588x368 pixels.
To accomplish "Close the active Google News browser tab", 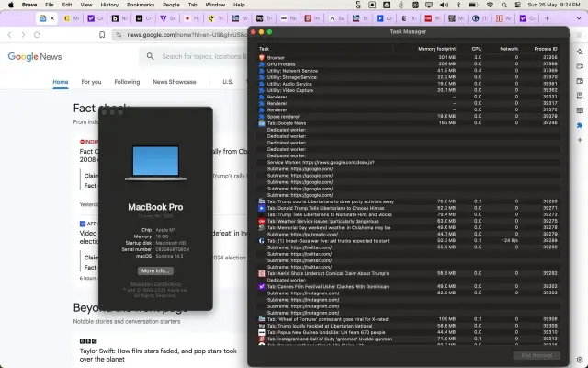I will click(x=52, y=18).
